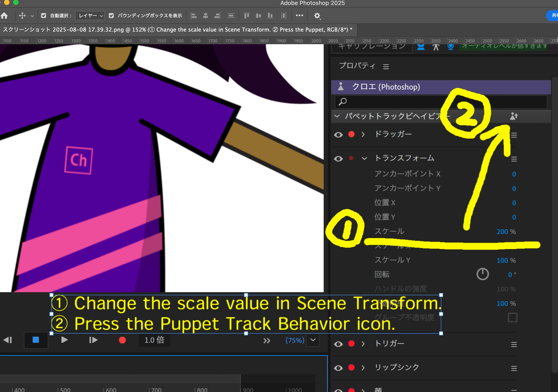Open the Move tool preset dropdown arrow

pos(32,16)
